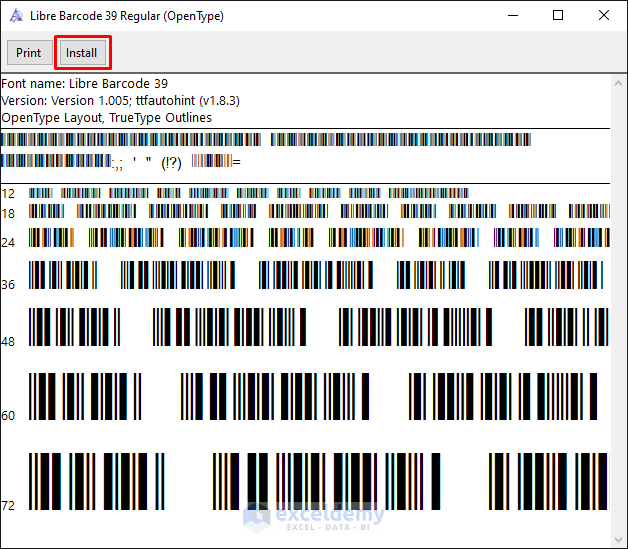The image size is (628, 549).
Task: Click the size 72 sample label
Action: pyautogui.click(x=8, y=506)
